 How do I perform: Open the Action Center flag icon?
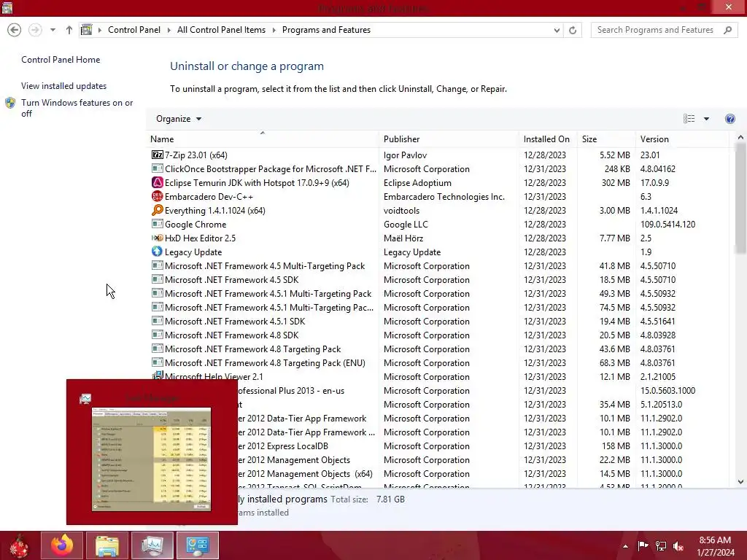click(643, 546)
